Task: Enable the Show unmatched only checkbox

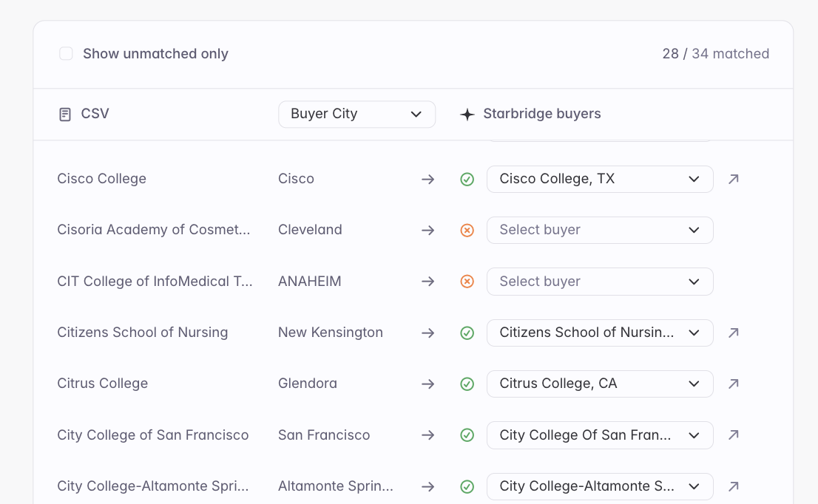Action: 66,54
